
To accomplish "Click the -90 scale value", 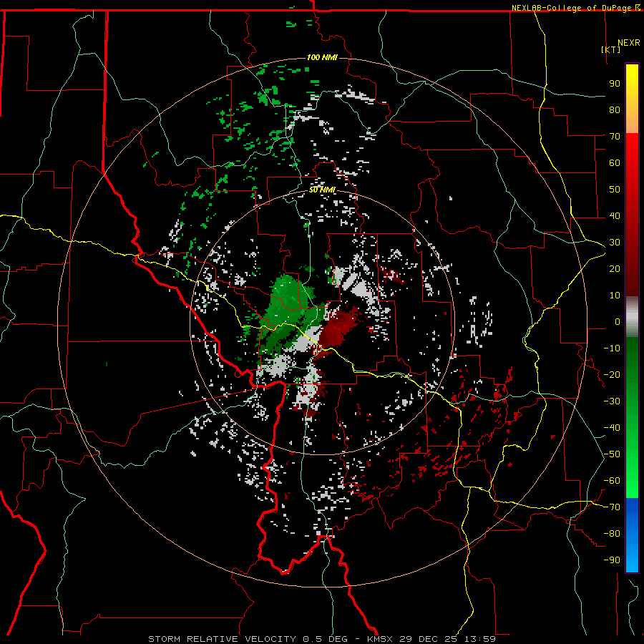I will (x=612, y=560).
